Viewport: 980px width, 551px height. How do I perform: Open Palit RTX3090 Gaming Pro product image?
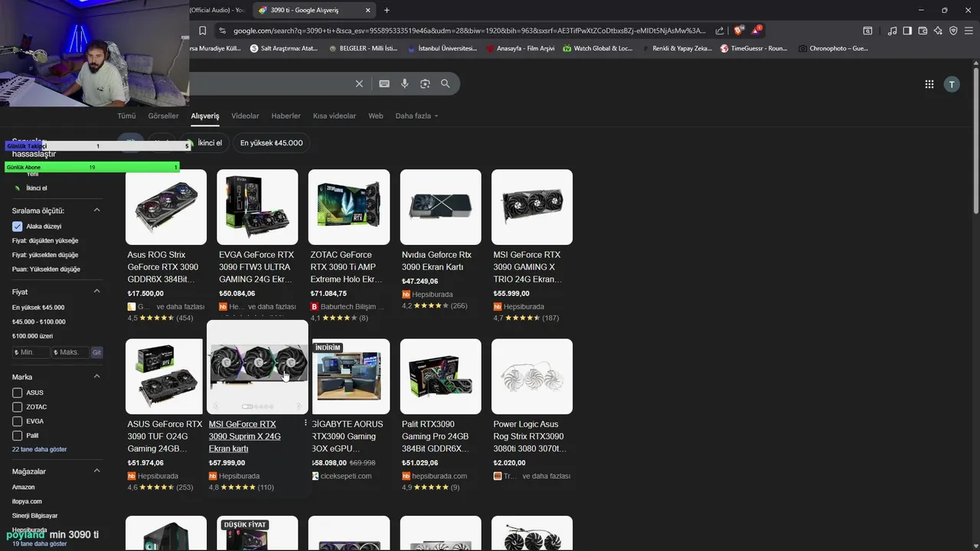(x=440, y=376)
